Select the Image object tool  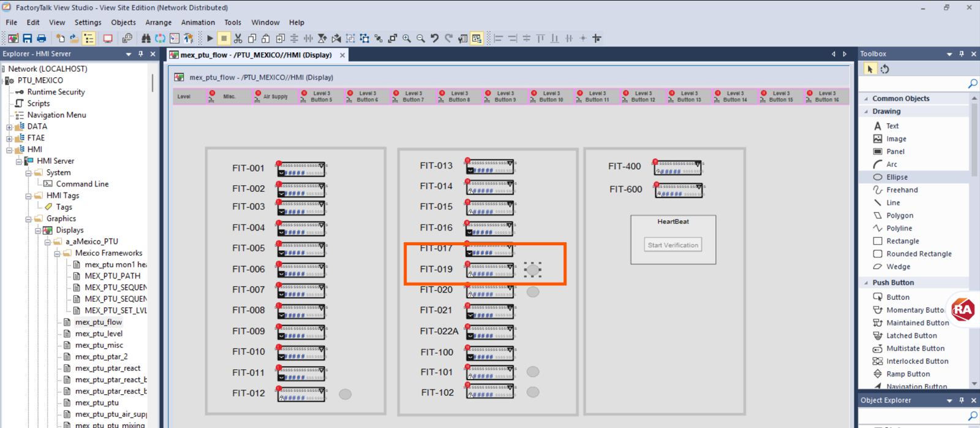click(x=896, y=139)
